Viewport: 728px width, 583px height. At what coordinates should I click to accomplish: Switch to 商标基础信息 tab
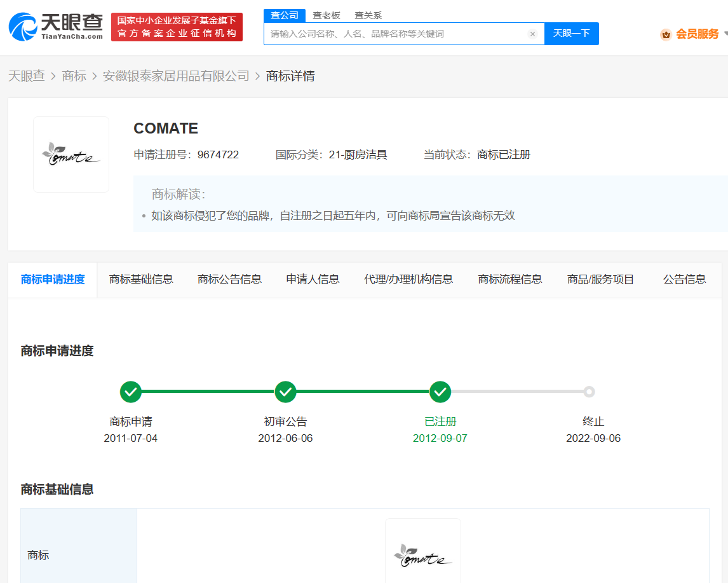click(141, 279)
